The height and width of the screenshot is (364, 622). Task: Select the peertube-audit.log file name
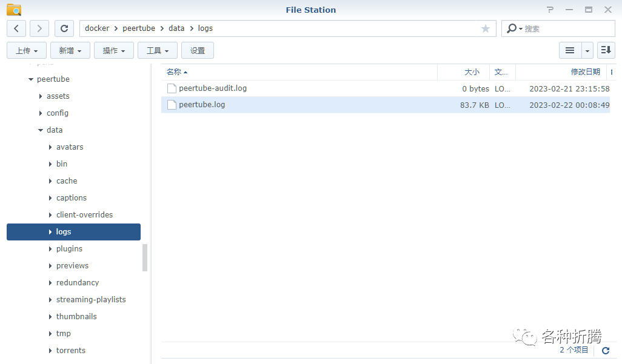point(213,88)
